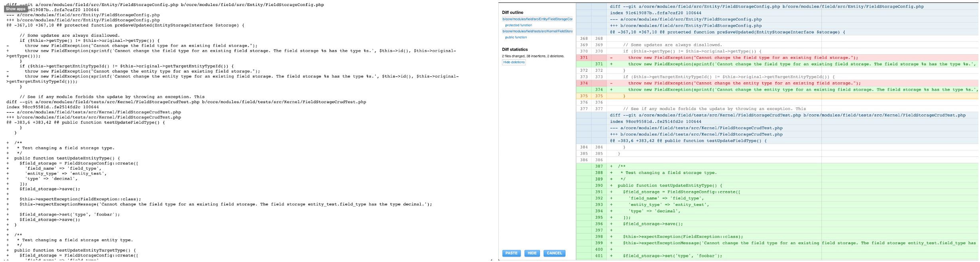Jump to protected function in outline

pos(518,25)
